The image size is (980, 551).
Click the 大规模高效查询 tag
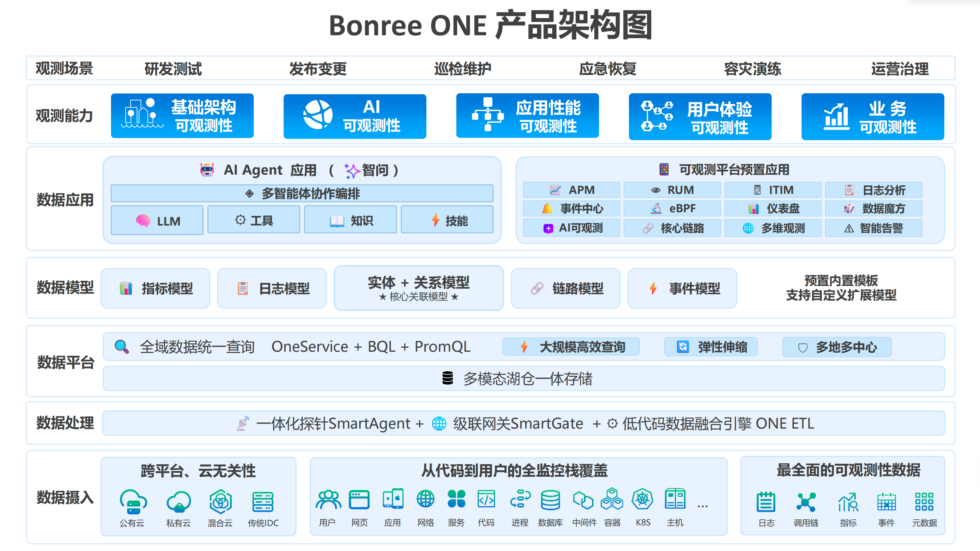click(571, 347)
